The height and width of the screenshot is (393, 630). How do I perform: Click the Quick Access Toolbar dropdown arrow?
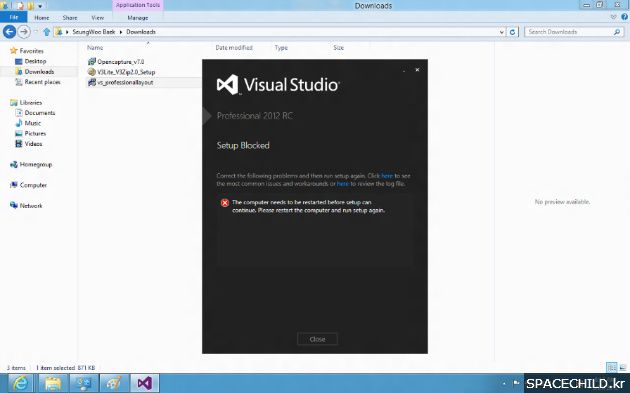click(x=40, y=6)
